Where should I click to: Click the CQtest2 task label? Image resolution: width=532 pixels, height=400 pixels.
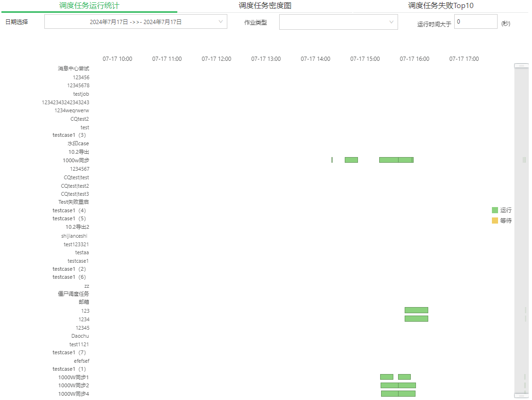click(x=80, y=119)
